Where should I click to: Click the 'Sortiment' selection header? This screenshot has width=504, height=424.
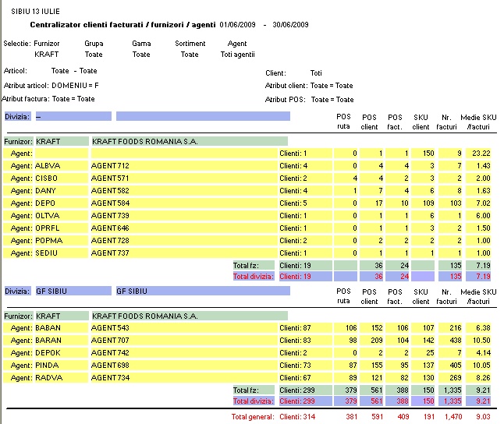(190, 44)
